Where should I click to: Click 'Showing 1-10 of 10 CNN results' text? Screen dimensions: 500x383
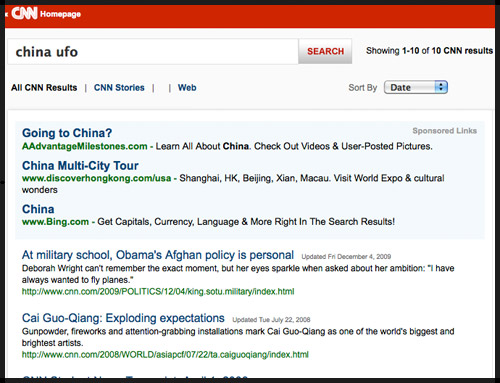click(x=429, y=51)
